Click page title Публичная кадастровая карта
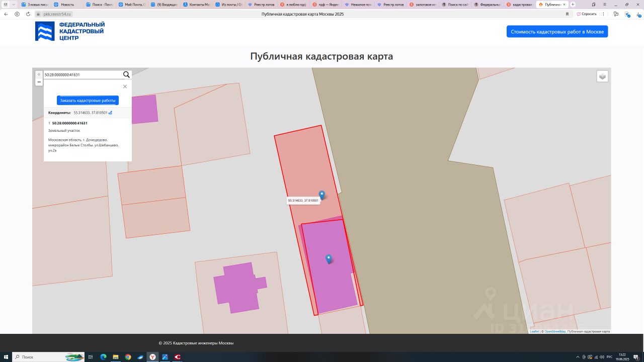 321,56
